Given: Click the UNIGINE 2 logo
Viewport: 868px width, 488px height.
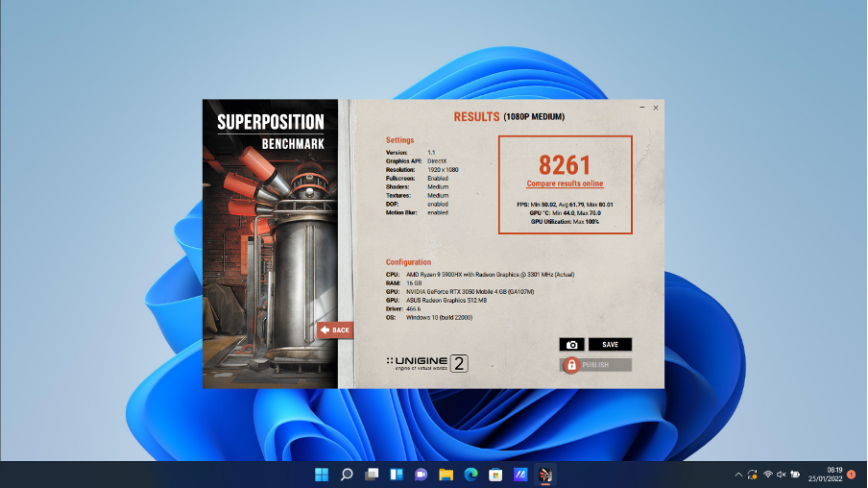Looking at the screenshot, I should click(x=427, y=363).
